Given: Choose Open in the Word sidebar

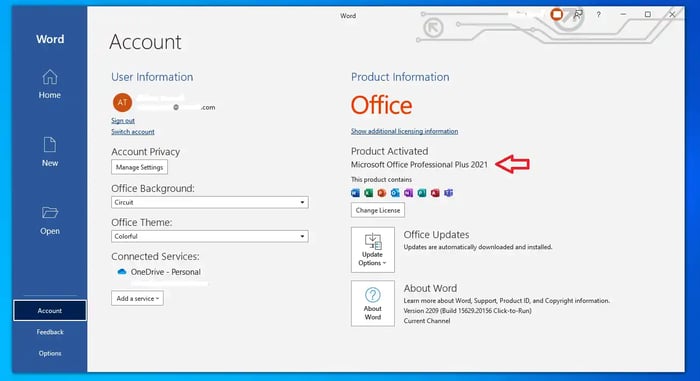Looking at the screenshot, I should click(50, 221).
